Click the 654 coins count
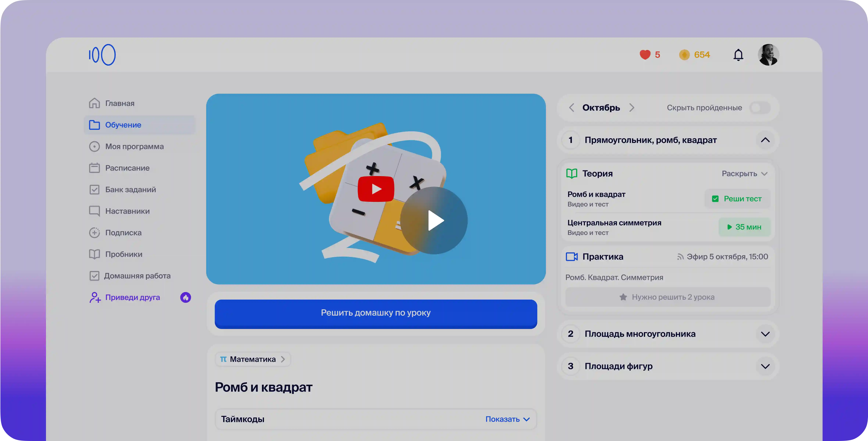Screen dimensions: 868x441 [x=702, y=55]
